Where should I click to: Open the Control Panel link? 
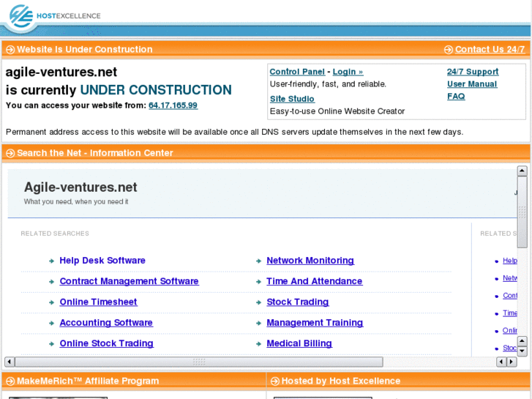[x=297, y=72]
